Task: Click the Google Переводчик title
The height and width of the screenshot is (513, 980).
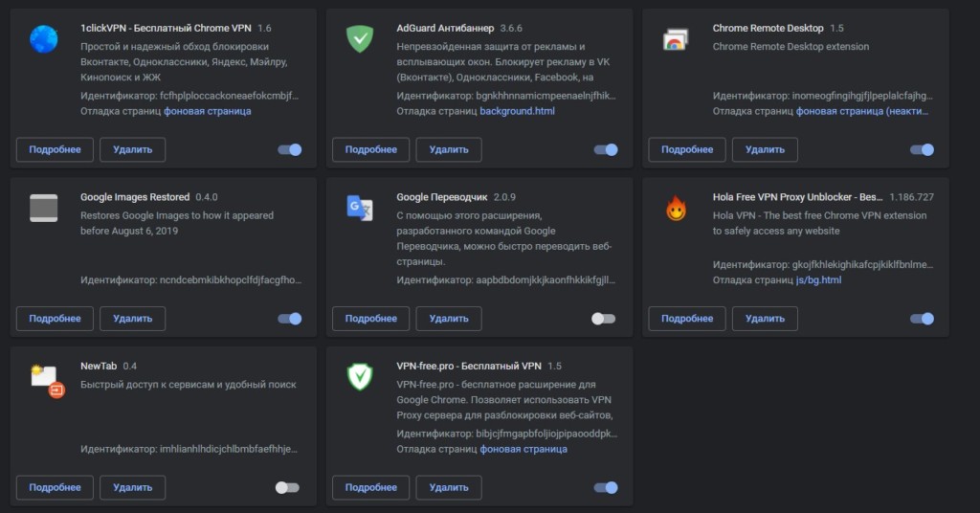Action: click(442, 197)
